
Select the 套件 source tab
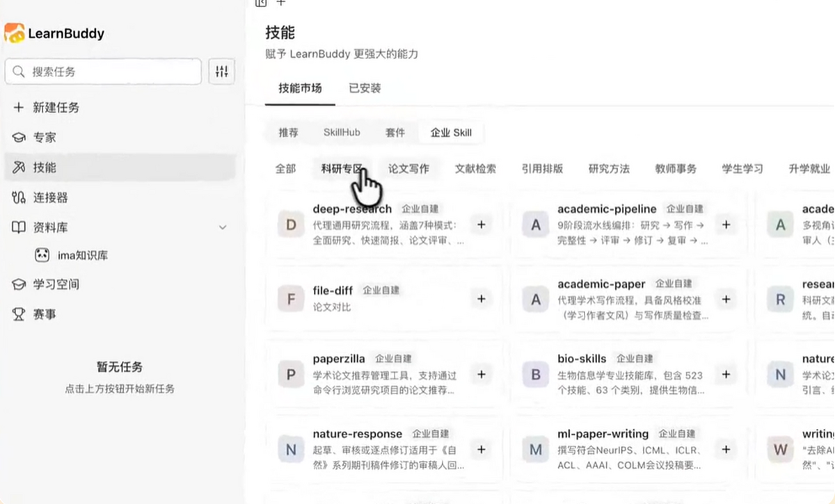click(x=395, y=132)
